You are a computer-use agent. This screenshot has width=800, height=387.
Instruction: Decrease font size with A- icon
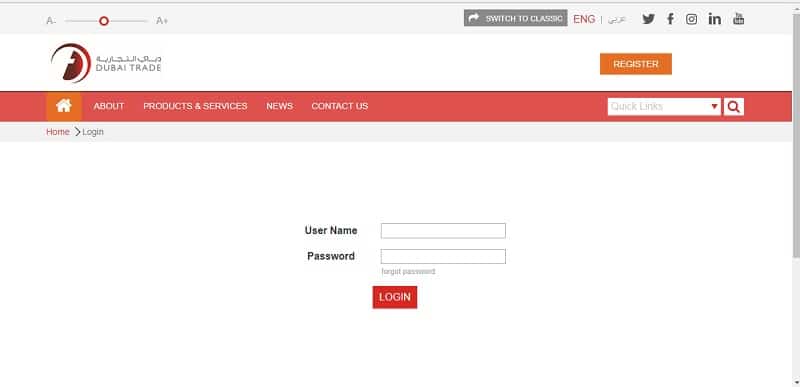click(x=51, y=21)
